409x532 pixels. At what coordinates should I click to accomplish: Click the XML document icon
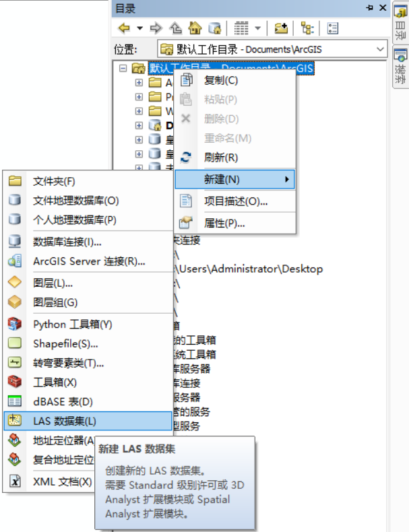(15, 481)
